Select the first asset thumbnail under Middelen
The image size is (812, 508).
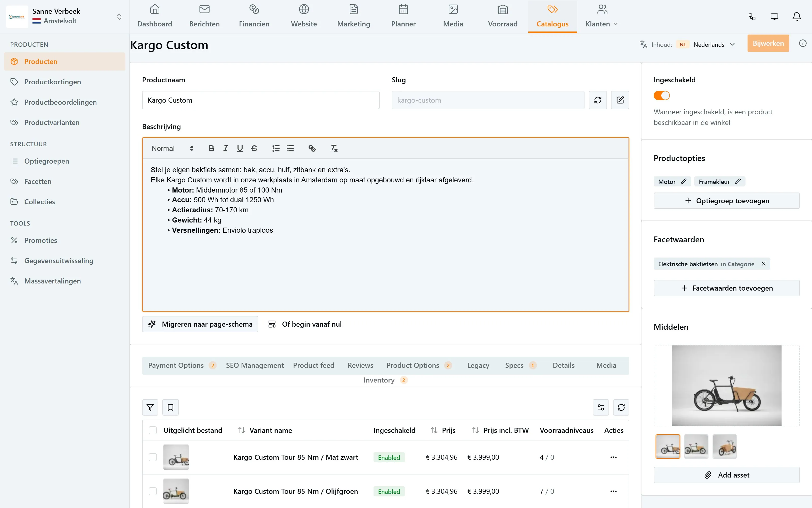668,447
